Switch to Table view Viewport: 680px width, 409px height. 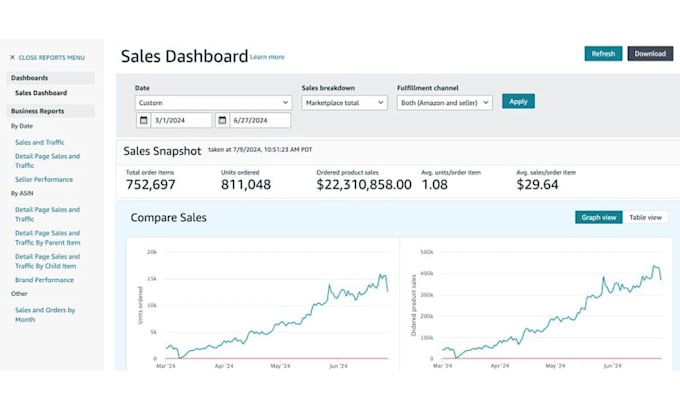point(645,217)
